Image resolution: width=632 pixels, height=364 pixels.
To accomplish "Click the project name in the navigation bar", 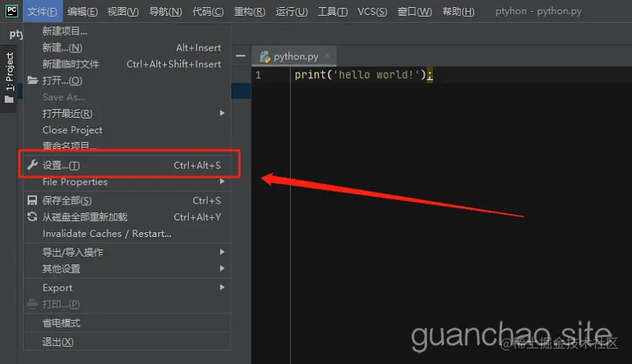I will [x=16, y=34].
